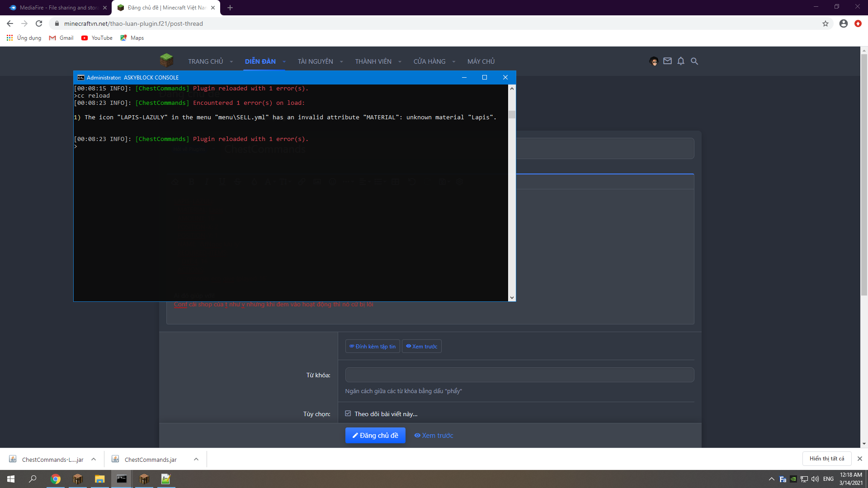This screenshot has height=488, width=868.
Task: Open the forum search magnifier icon
Action: 694,61
